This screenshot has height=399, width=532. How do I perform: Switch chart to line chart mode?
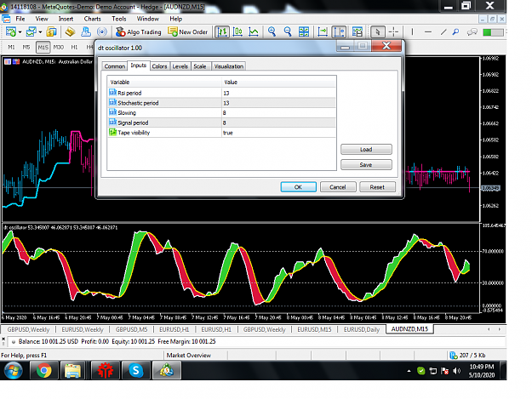tap(254, 31)
